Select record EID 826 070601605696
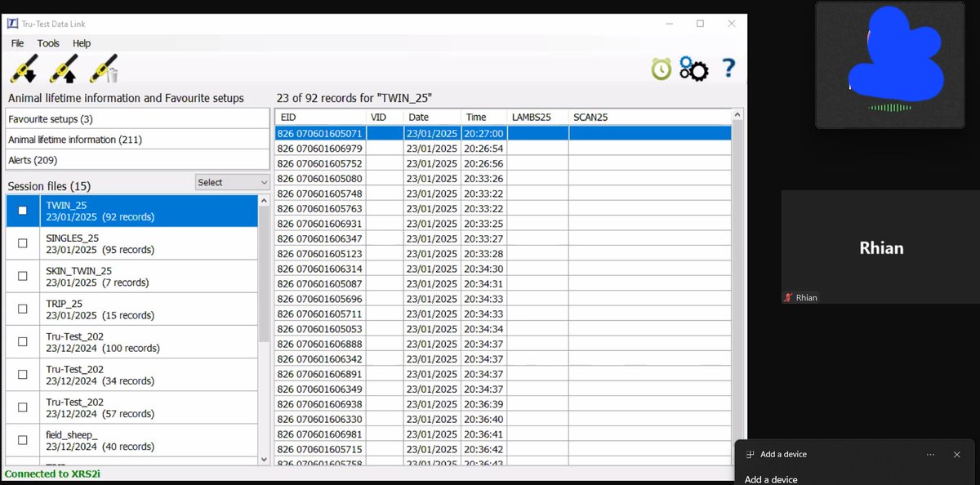This screenshot has height=485, width=980. [x=503, y=299]
